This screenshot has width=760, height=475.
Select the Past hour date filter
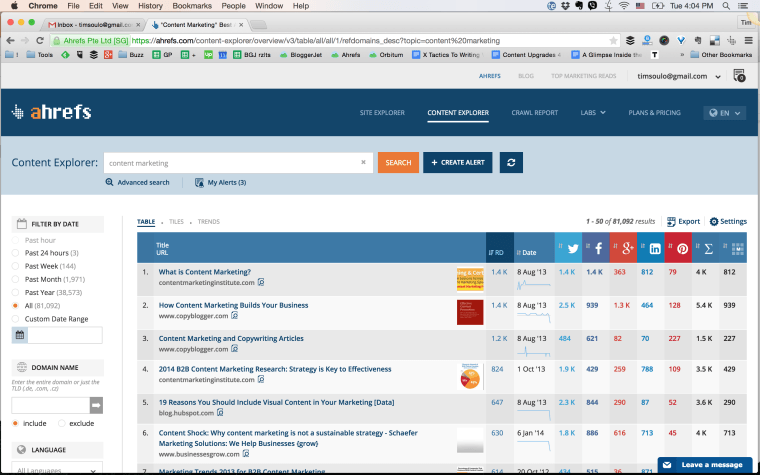(15, 240)
